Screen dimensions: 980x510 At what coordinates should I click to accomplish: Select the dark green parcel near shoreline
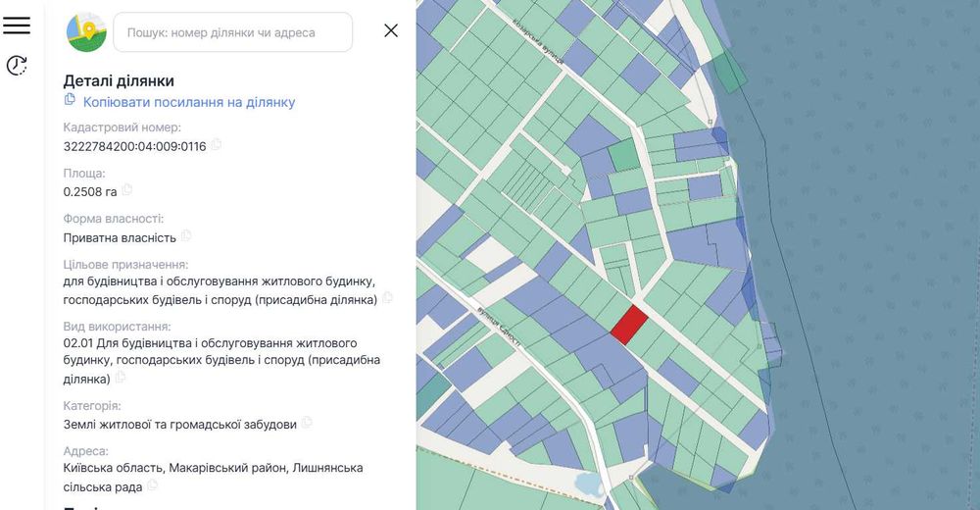point(727,70)
